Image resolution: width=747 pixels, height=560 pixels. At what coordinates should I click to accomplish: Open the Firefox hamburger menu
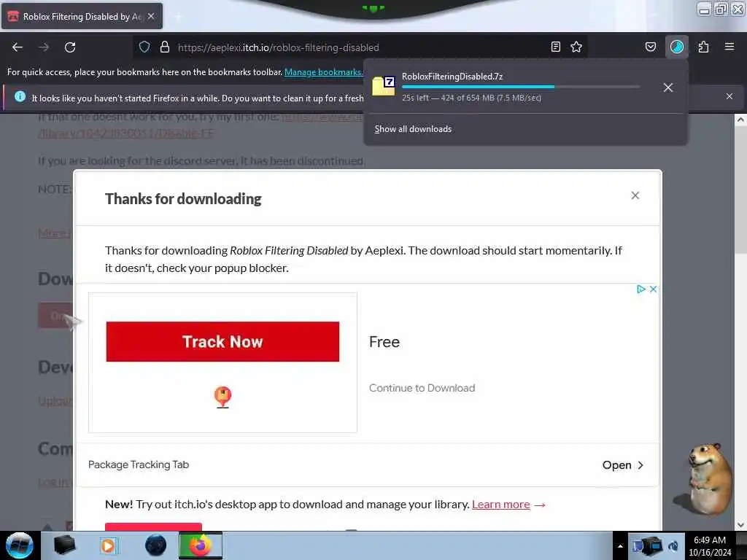[x=729, y=47]
